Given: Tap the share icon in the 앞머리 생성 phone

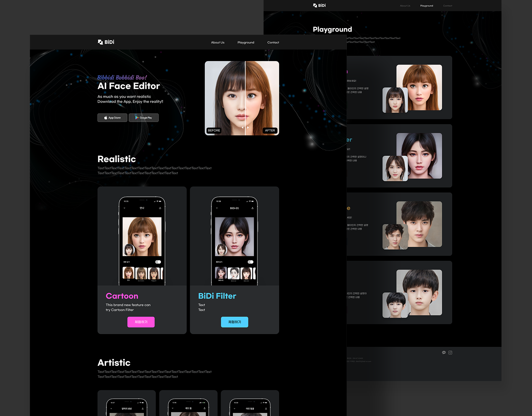Looking at the screenshot, I should (x=143, y=408).
